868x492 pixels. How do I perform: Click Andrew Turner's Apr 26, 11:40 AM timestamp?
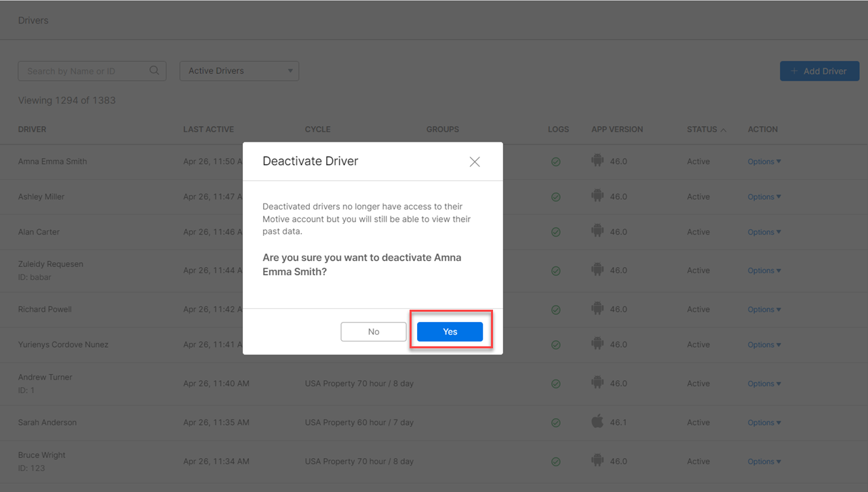coord(216,384)
